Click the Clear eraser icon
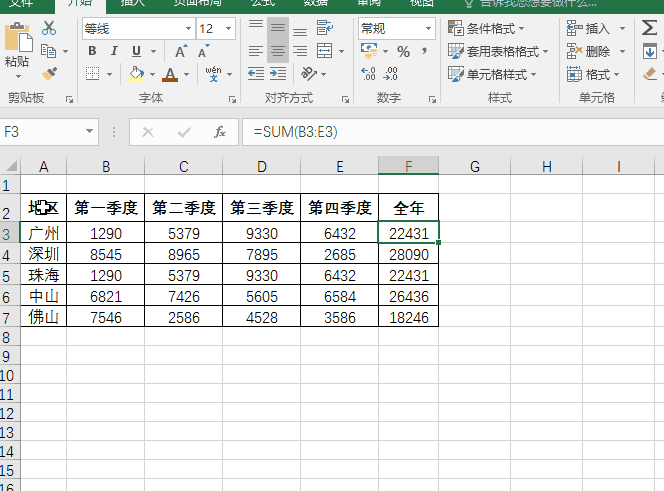This screenshot has height=491, width=664. 650,74
